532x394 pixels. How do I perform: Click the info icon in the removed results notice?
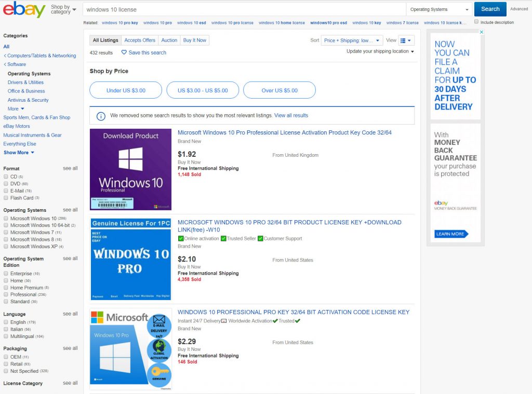101,116
